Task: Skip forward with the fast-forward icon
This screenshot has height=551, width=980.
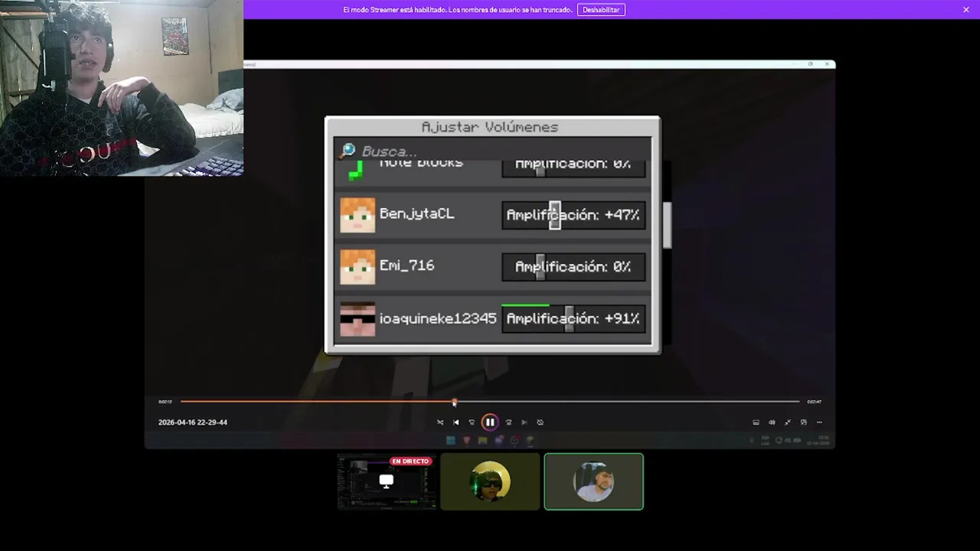Action: tap(508, 422)
